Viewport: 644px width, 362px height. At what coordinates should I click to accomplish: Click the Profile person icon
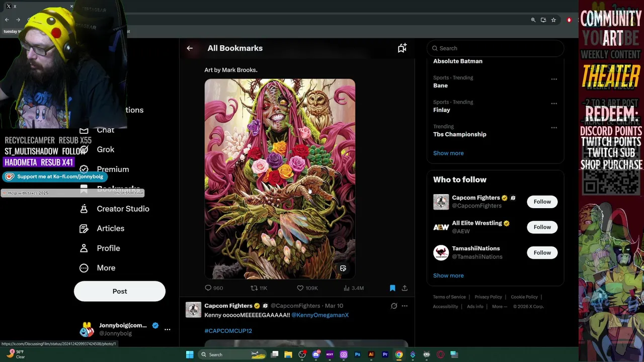pyautogui.click(x=84, y=248)
